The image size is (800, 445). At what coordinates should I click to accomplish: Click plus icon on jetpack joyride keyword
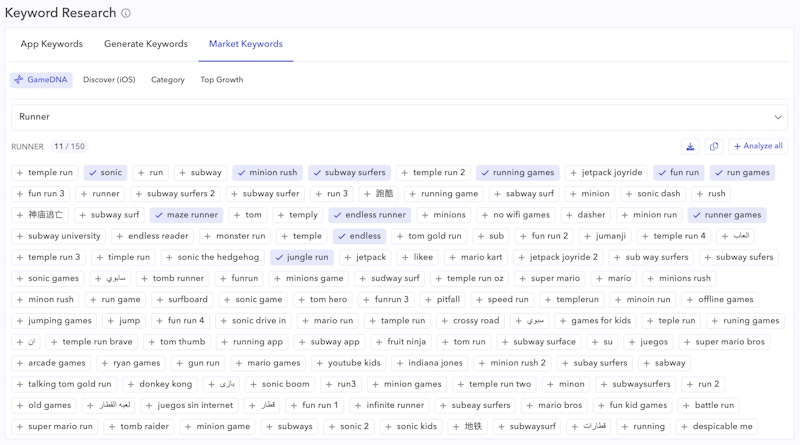(x=574, y=173)
